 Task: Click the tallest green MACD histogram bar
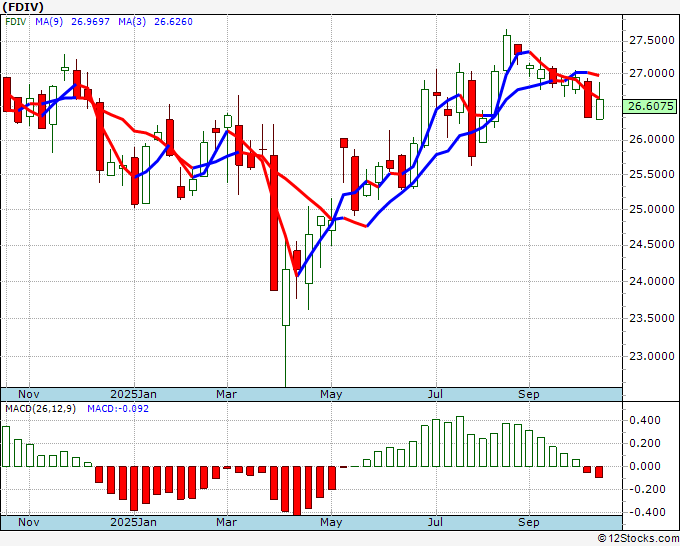coord(460,441)
